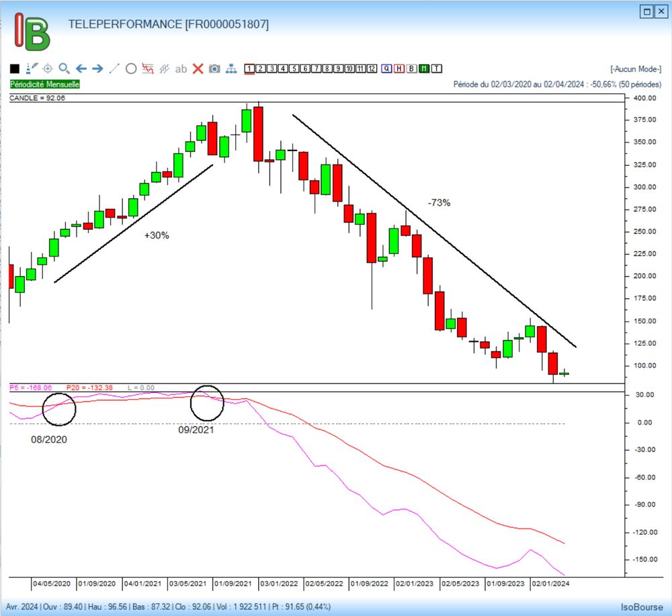Click the 04/05/2020 date axis marker
This screenshot has height=616, width=672.
pyautogui.click(x=52, y=584)
